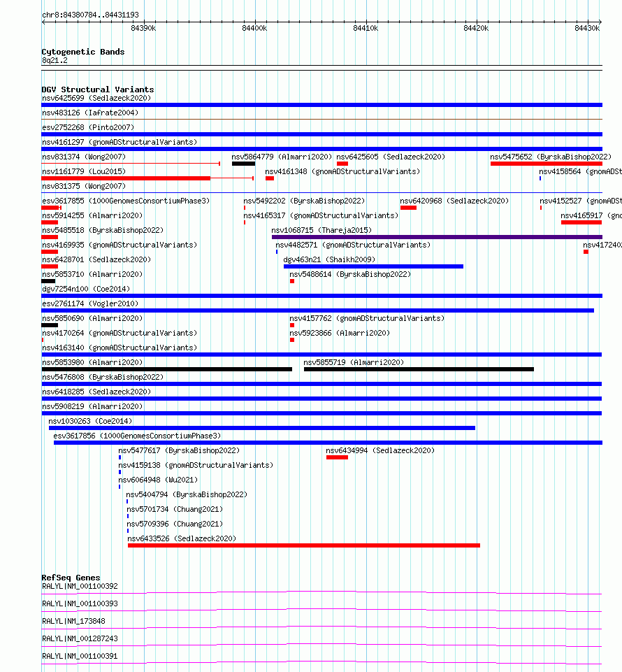The width and height of the screenshot is (622, 672).
Task: Click the blue bar under dgv463n21
Action: [373, 266]
